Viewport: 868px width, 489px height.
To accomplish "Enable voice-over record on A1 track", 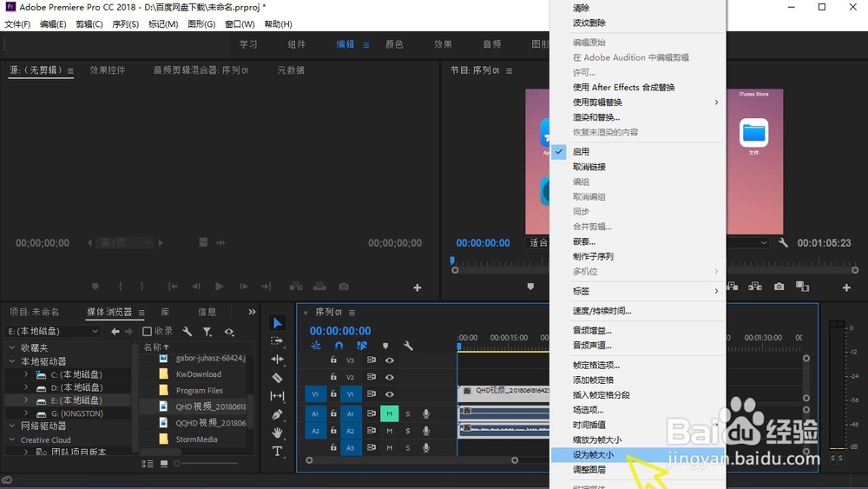I will (425, 413).
